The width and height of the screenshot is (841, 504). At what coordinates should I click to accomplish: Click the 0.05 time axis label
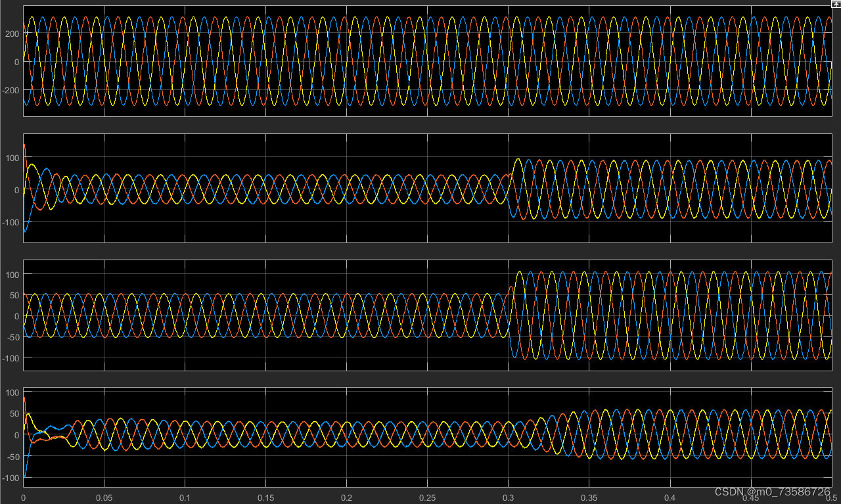click(x=104, y=498)
